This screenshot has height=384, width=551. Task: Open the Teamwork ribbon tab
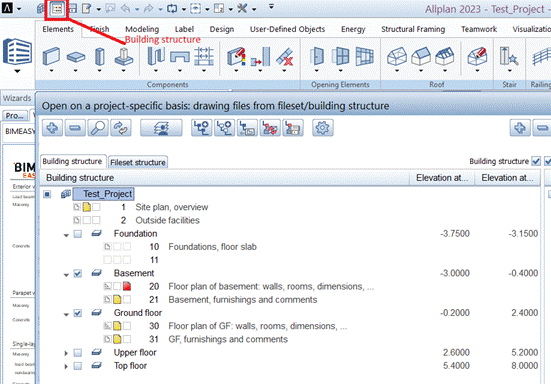coord(479,29)
